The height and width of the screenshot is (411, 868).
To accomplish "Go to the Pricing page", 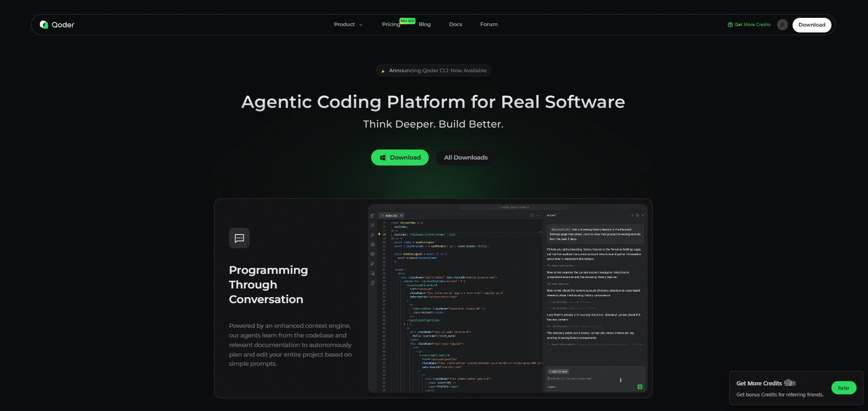I will pyautogui.click(x=391, y=25).
